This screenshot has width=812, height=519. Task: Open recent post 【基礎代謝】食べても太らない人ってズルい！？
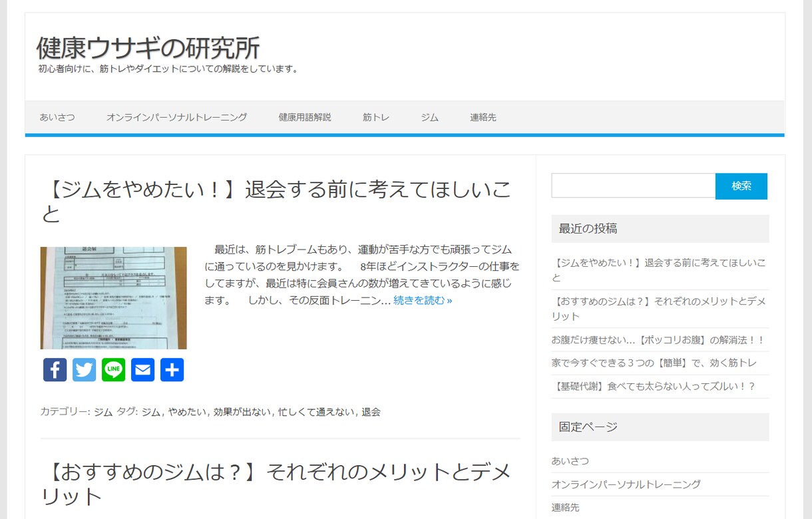(x=654, y=387)
